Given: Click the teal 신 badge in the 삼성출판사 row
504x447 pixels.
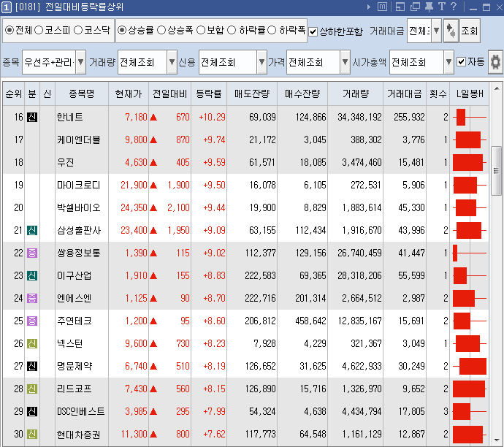Looking at the screenshot, I should [32, 230].
